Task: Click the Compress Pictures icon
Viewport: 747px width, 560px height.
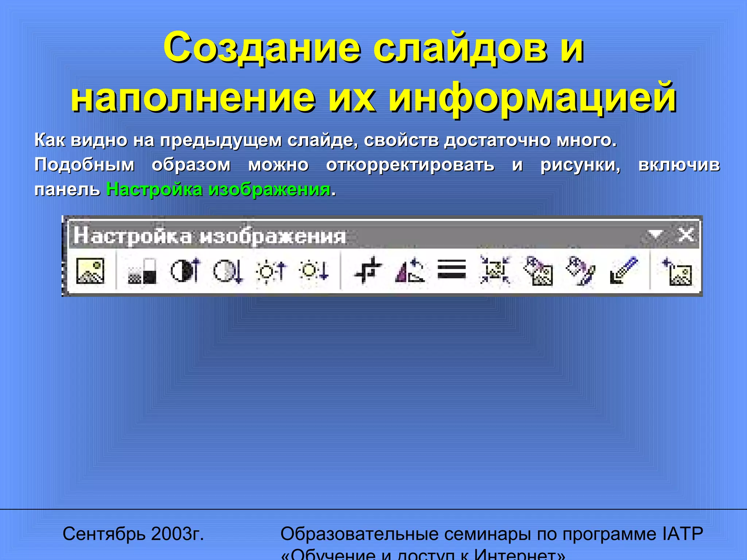Action: (x=495, y=271)
